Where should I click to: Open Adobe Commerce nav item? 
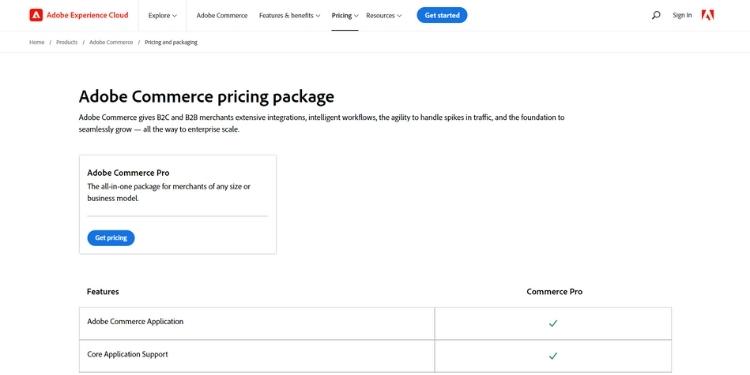222,15
